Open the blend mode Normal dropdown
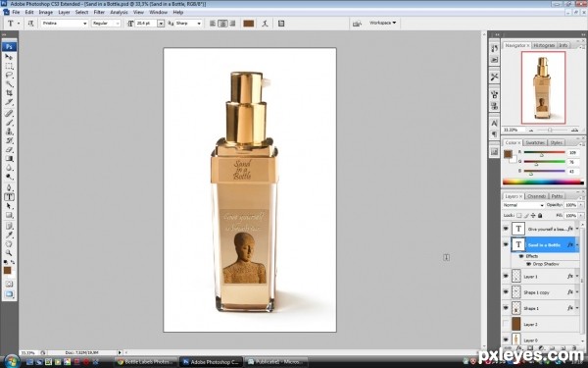The image size is (588, 368). point(523,205)
